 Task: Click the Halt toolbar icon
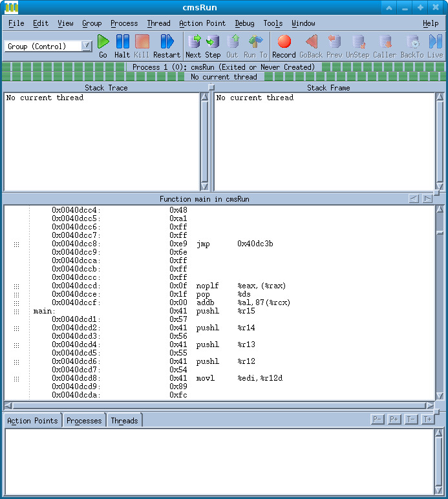(122, 46)
